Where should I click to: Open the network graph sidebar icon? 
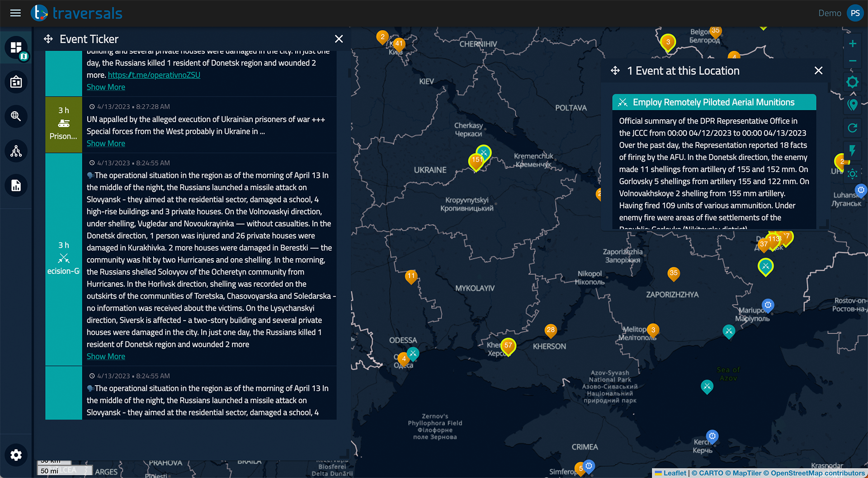click(x=16, y=151)
